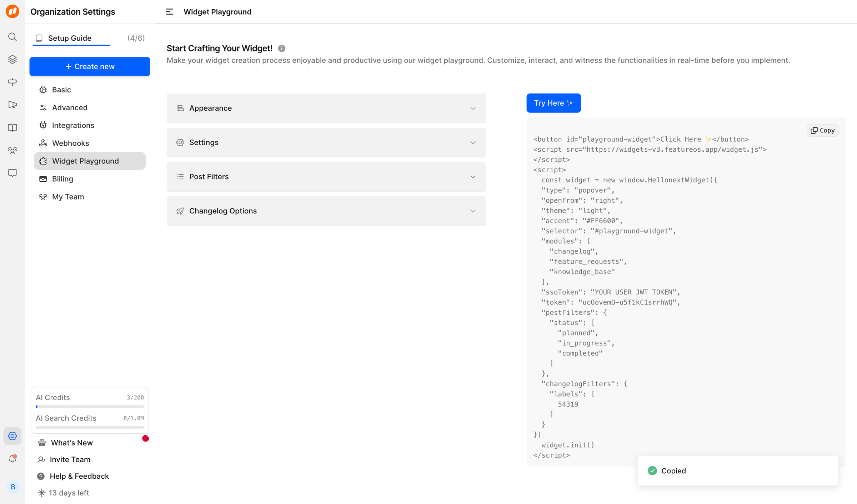Click the Setup Guide progress bar
The width and height of the screenshot is (857, 504).
pos(71,45)
